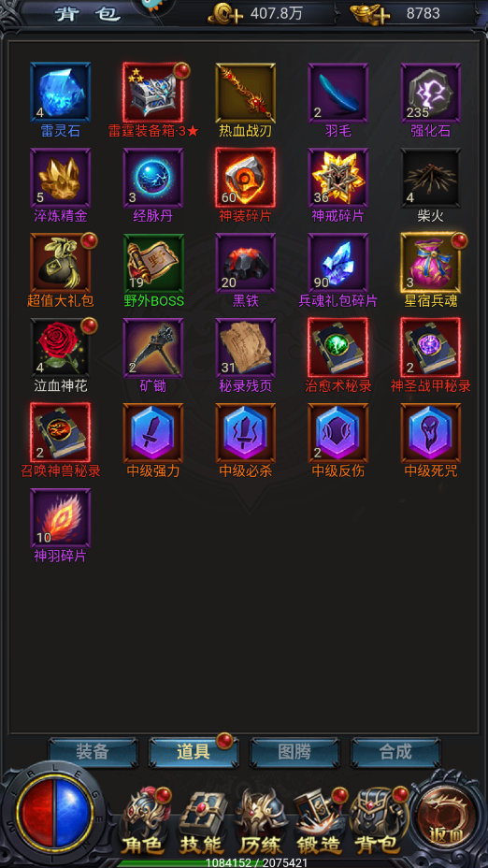Select the 神装碎片 flaming fragment
The width and height of the screenshot is (488, 868).
click(x=246, y=178)
